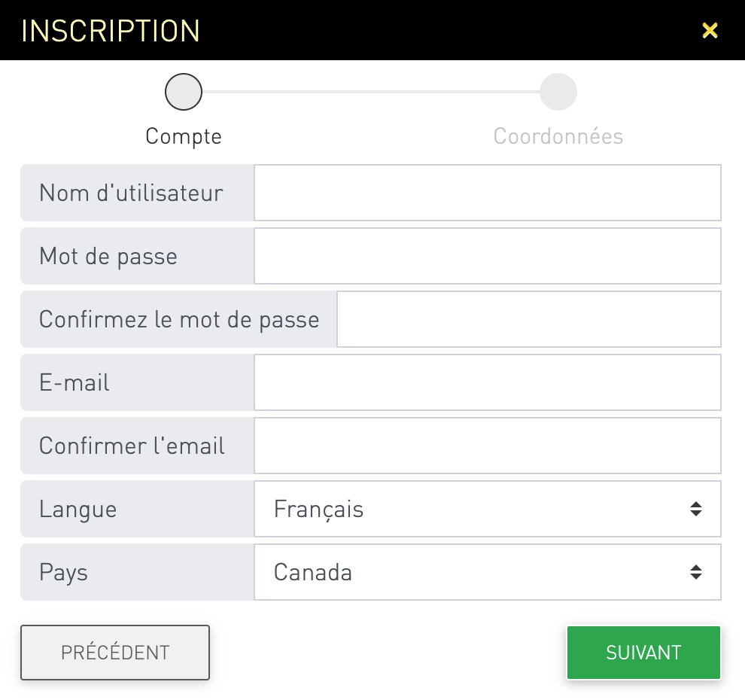Click the Inscription header title
The image size is (745, 700).
coord(110,31)
